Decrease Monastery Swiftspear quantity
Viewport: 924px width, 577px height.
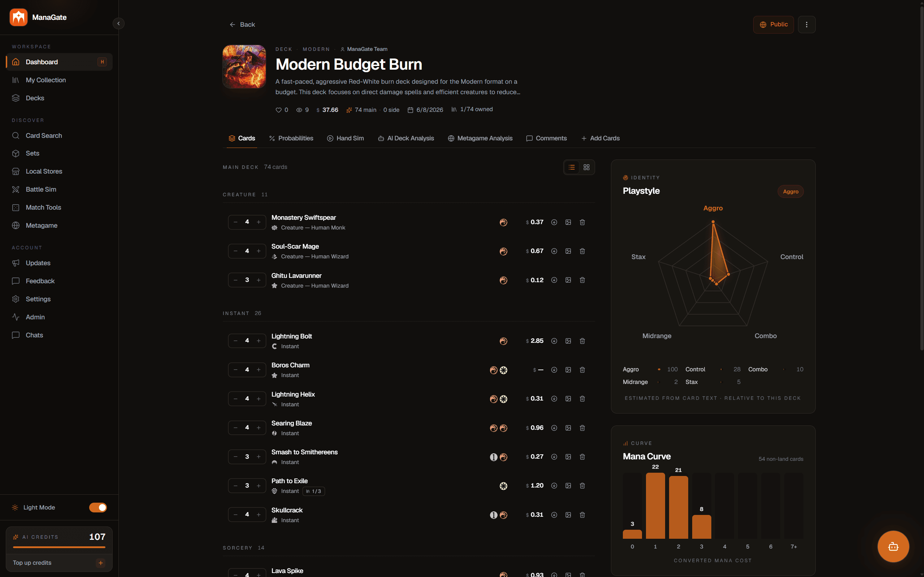[x=235, y=222]
